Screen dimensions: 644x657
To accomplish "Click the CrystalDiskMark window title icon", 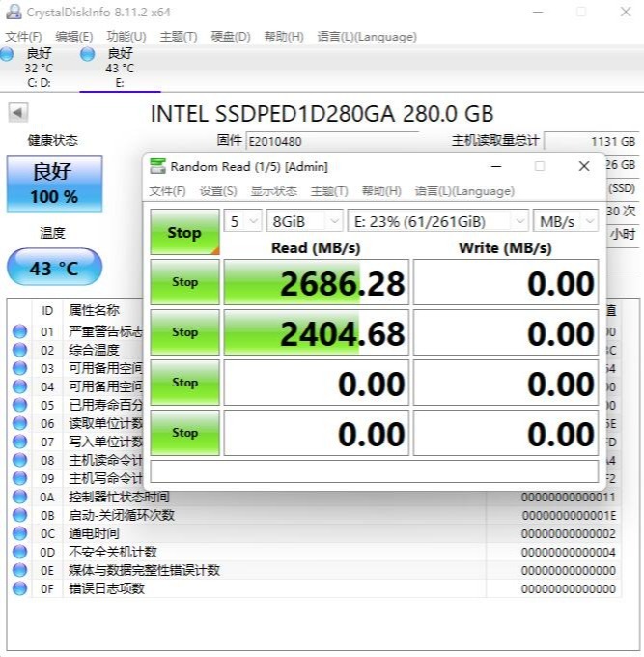I will pyautogui.click(x=157, y=166).
